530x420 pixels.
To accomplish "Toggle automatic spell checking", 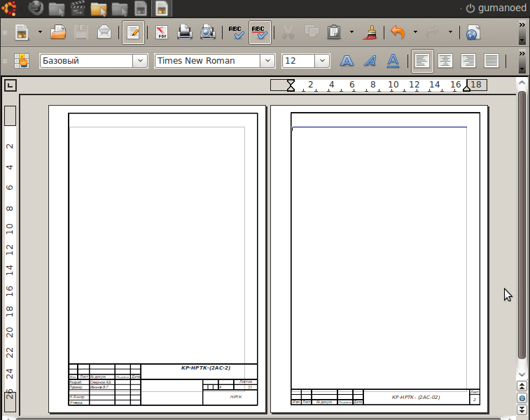I will [x=260, y=32].
